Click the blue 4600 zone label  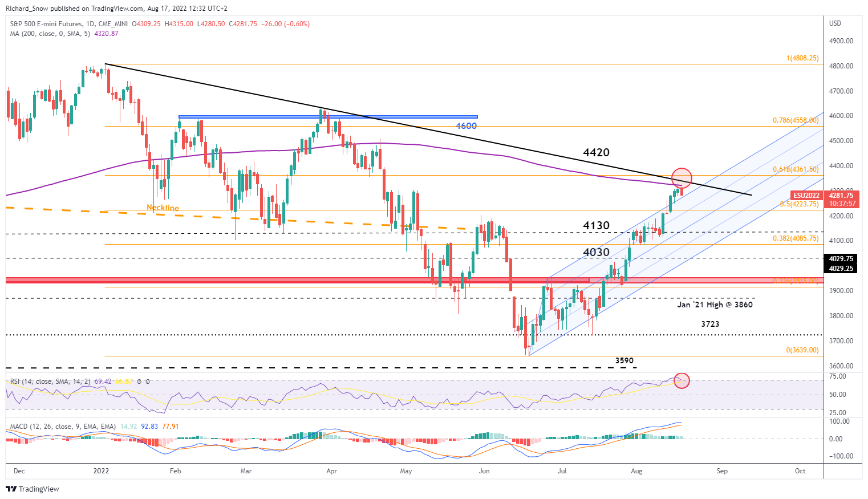[466, 125]
